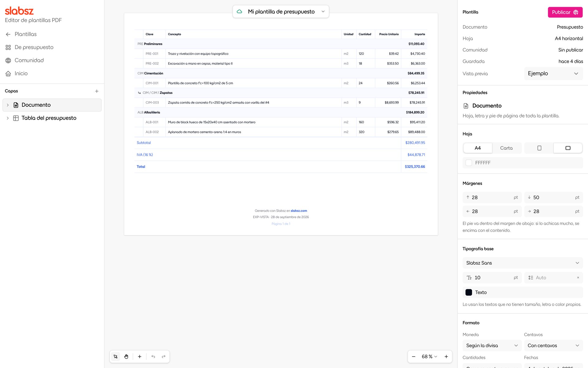Open the Slabsz Sans font dropdown
The image size is (588, 368).
tap(522, 263)
